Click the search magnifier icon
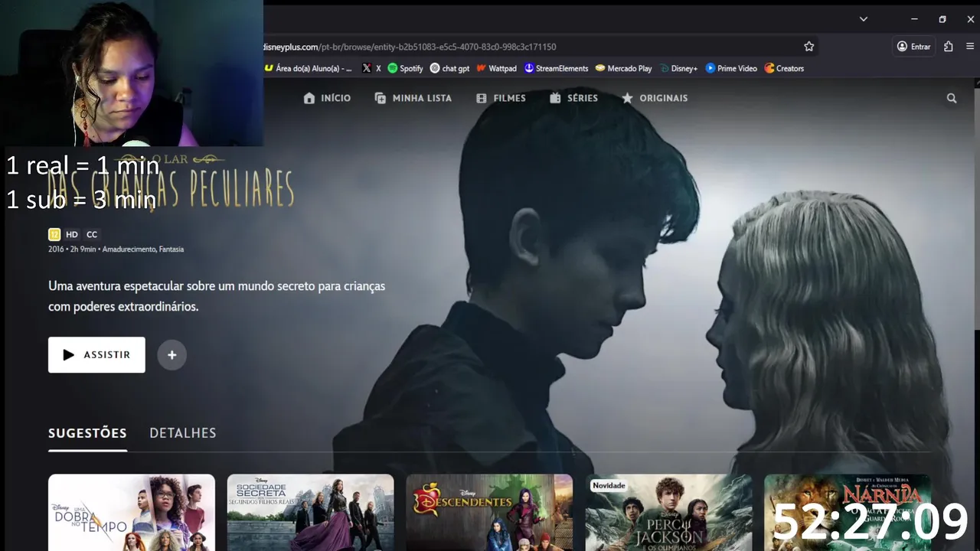 tap(952, 98)
